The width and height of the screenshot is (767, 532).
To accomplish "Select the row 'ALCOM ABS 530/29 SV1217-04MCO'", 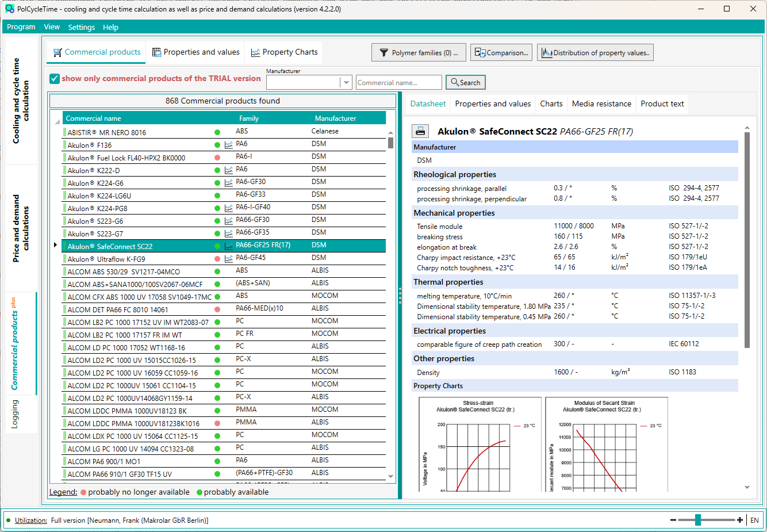I will coord(224,271).
